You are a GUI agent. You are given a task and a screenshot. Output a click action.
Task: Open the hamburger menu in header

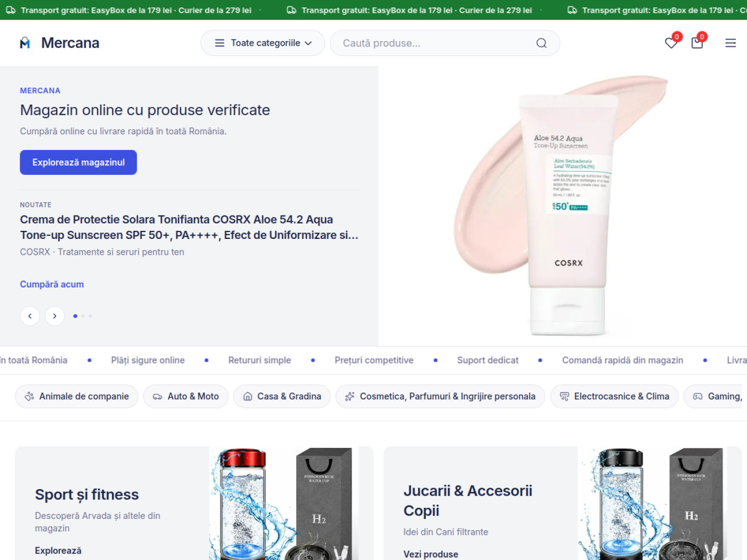[730, 43]
